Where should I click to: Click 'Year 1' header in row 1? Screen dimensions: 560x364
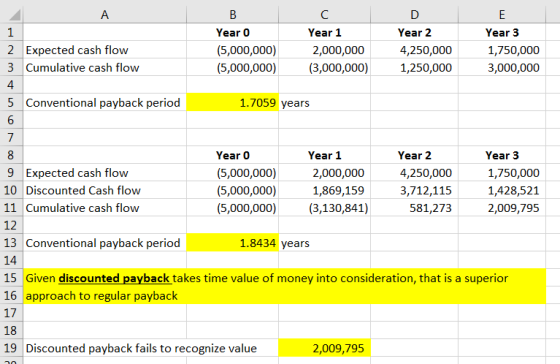325,33
